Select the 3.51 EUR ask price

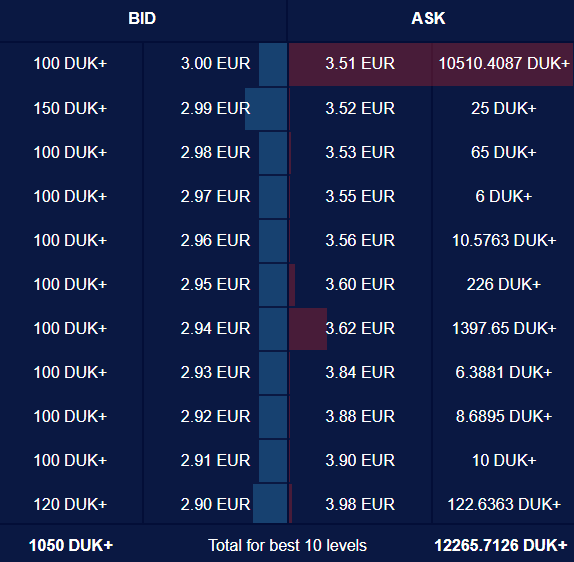point(360,63)
